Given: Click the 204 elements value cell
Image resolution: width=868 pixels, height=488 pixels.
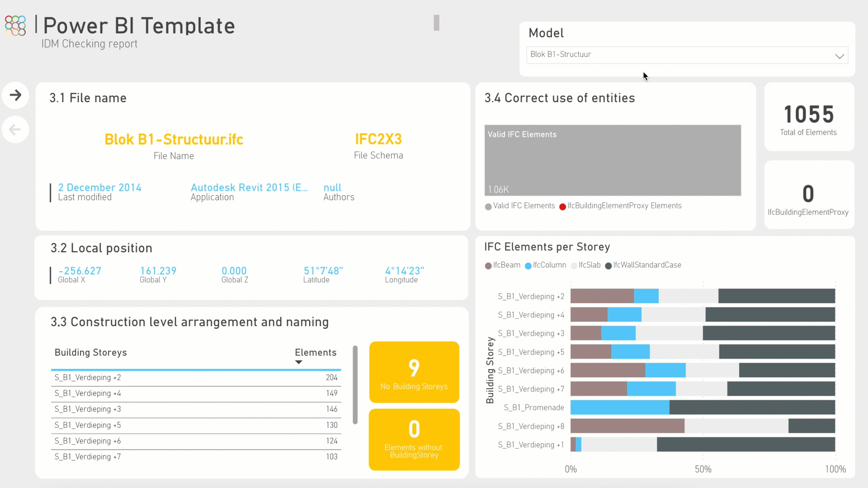Looking at the screenshot, I should (x=332, y=378).
